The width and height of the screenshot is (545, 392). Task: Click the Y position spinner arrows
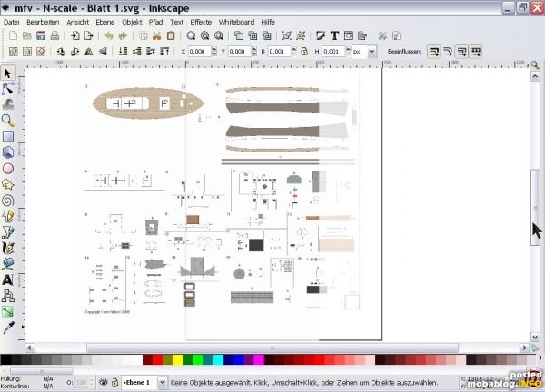point(254,52)
